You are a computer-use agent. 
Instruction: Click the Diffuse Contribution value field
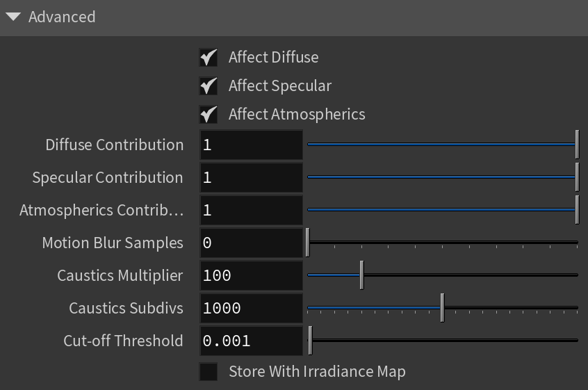pos(251,145)
